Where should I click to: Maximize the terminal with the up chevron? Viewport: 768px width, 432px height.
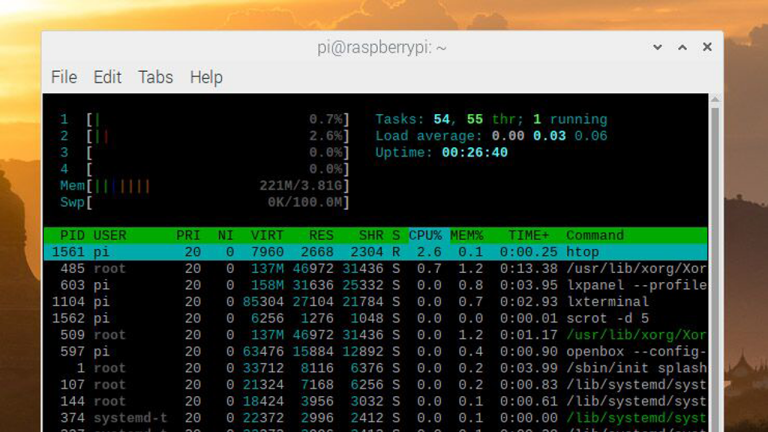tap(682, 47)
